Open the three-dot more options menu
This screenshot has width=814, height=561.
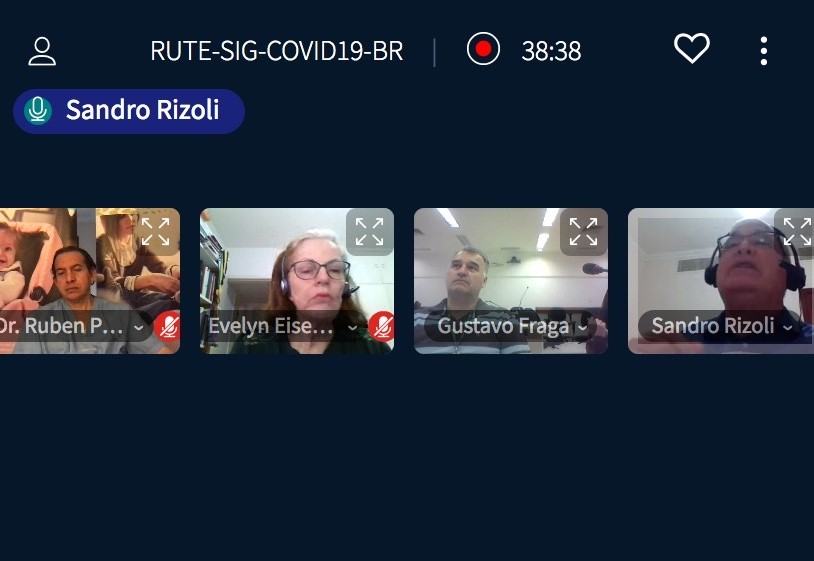click(764, 51)
